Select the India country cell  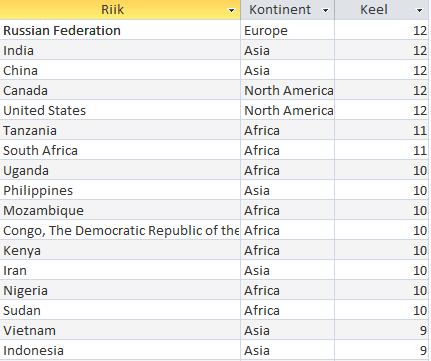pos(120,50)
